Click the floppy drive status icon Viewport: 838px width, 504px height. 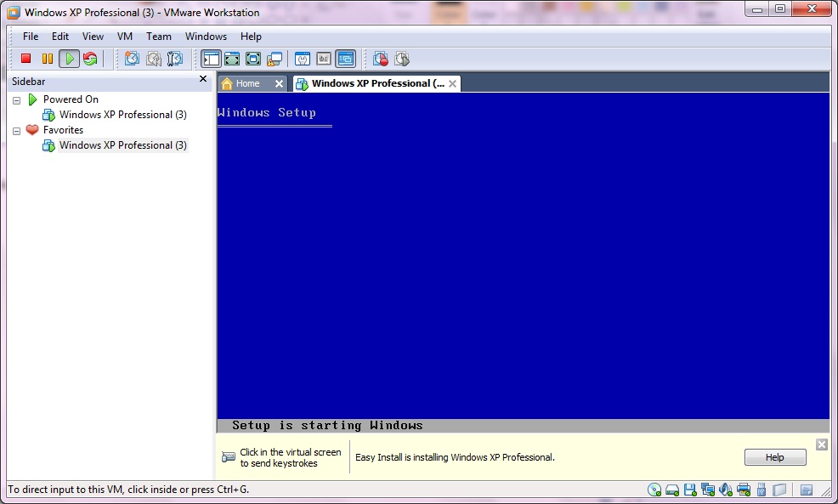[x=690, y=490]
